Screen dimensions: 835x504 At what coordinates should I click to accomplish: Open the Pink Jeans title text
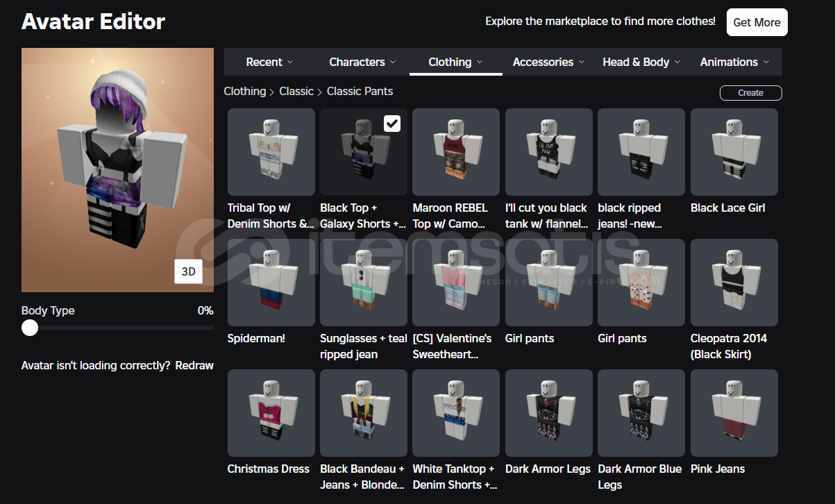[718, 469]
